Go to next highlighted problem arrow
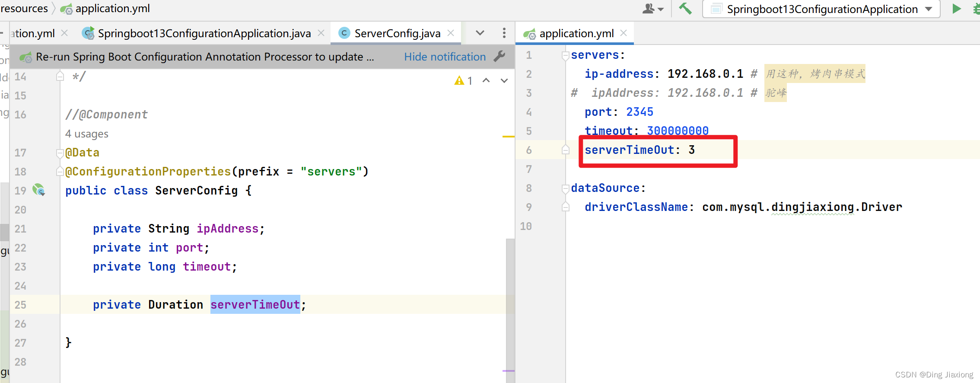Screen dimensions: 980x383 pos(504,80)
